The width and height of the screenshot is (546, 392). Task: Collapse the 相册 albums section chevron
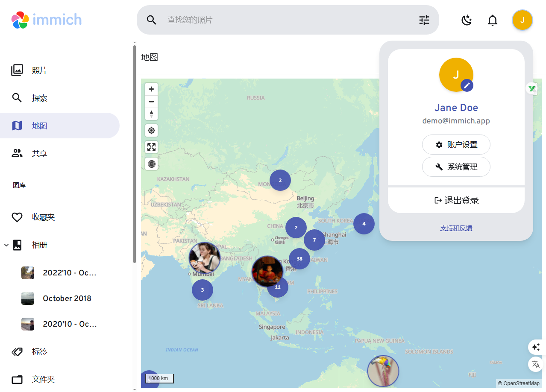pos(6,245)
